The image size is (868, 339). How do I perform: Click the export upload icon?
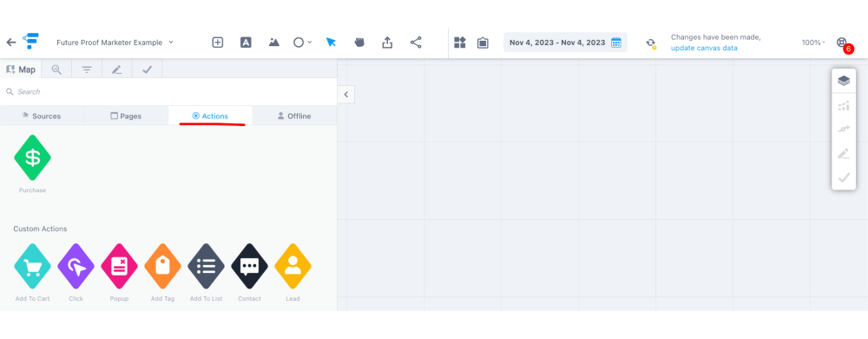pos(387,42)
